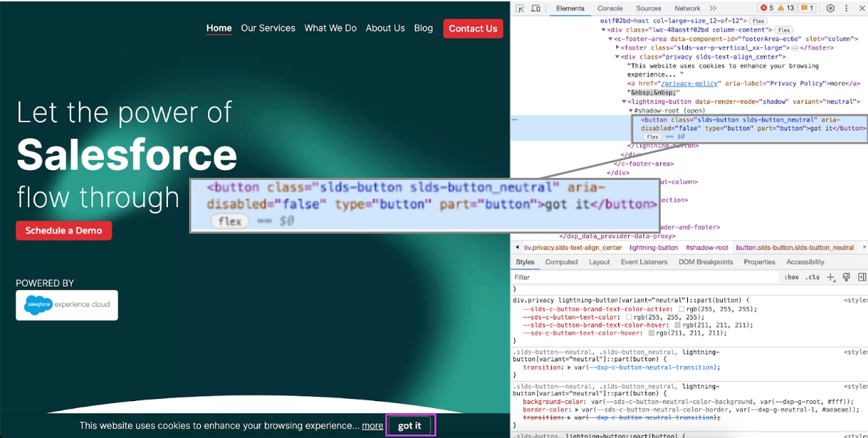Add a new style rule with the plus icon
868x438 pixels.
tap(830, 277)
